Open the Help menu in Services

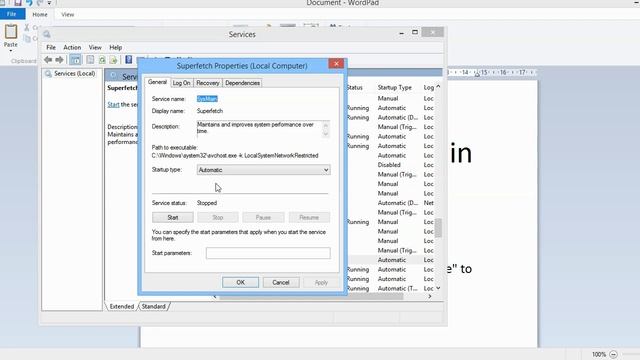tap(116, 47)
